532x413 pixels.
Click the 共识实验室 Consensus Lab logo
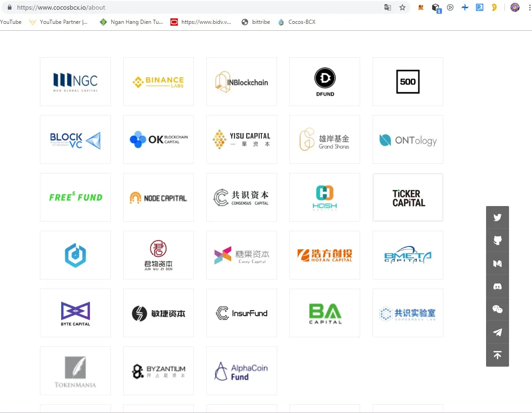408,313
